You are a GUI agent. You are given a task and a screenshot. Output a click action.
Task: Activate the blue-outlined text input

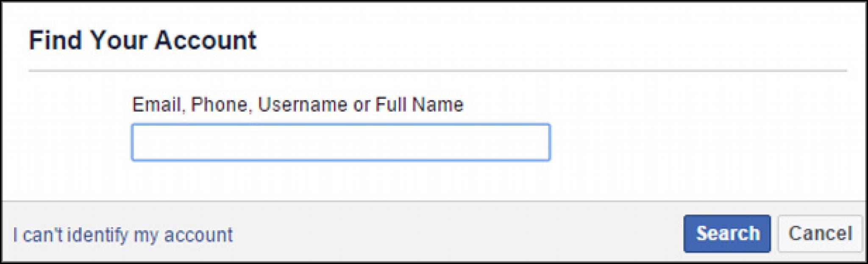(x=341, y=142)
